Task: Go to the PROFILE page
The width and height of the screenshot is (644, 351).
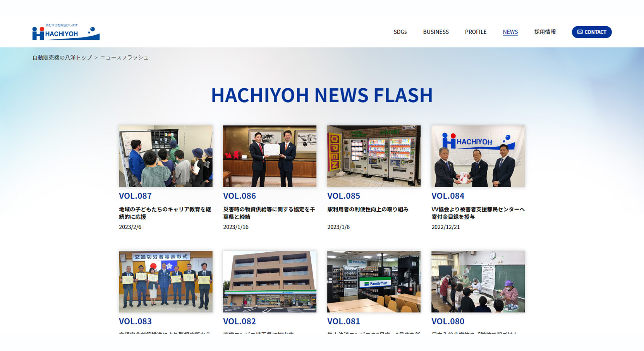Action: tap(476, 32)
